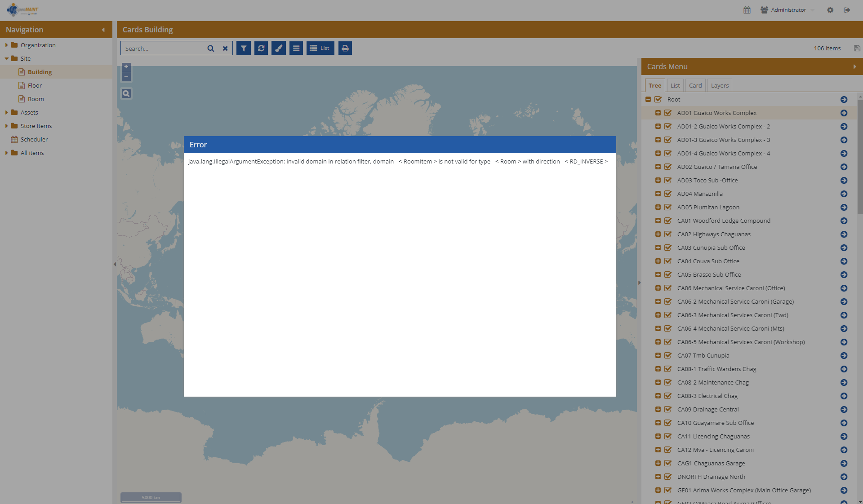Uncheck AD03 Toco Sub -Office checkbox
The image size is (863, 504).
(668, 180)
